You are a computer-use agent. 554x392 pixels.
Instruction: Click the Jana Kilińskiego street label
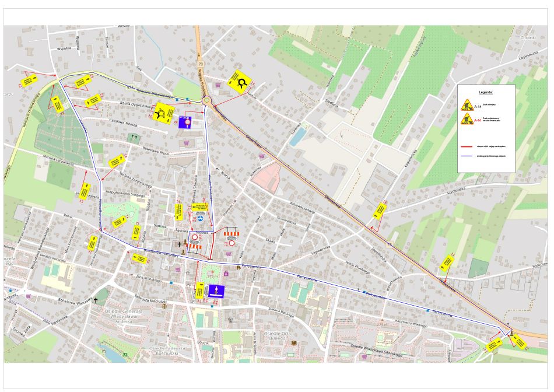(149, 278)
